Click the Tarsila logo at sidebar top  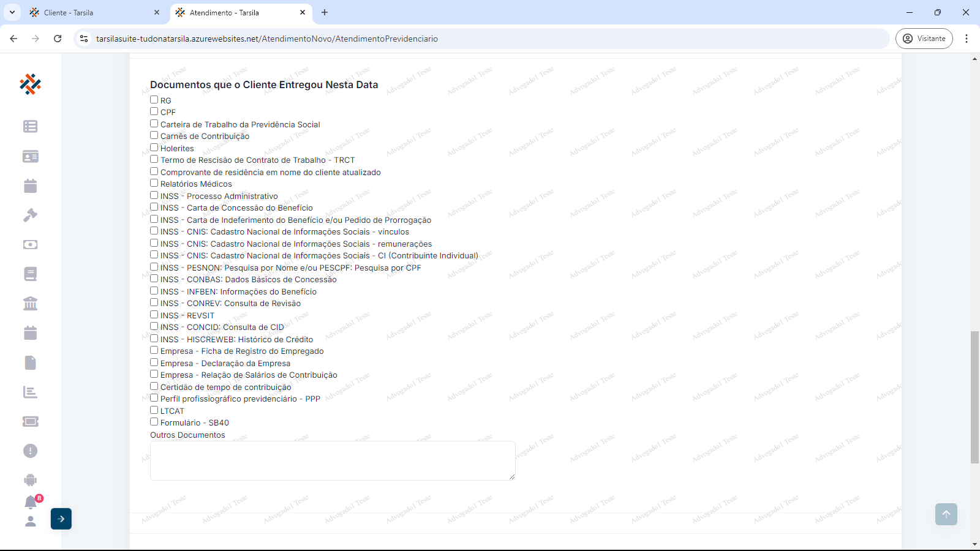[30, 84]
